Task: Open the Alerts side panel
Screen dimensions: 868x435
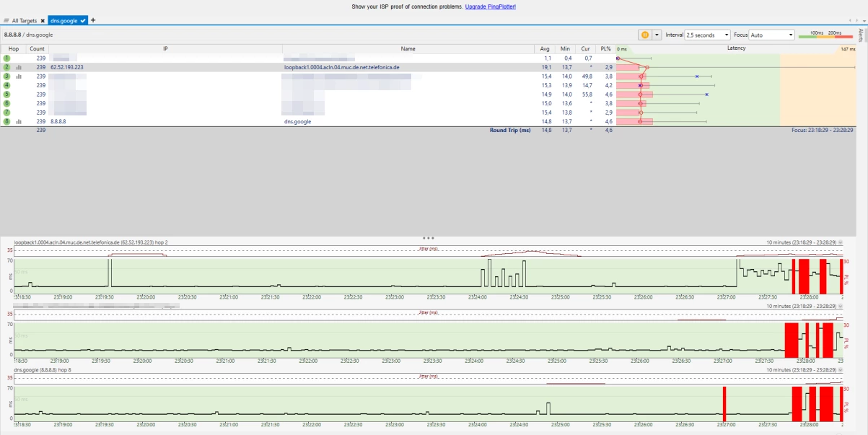Action: click(x=860, y=35)
